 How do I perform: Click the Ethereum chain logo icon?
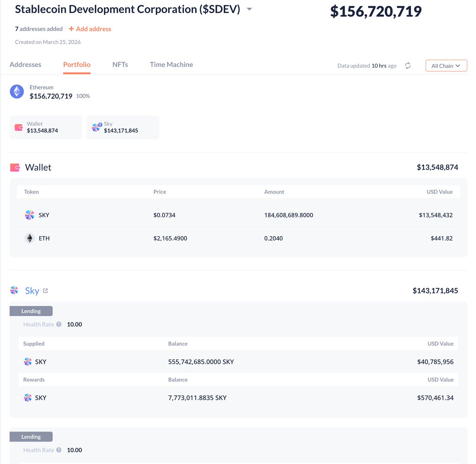coord(17,92)
